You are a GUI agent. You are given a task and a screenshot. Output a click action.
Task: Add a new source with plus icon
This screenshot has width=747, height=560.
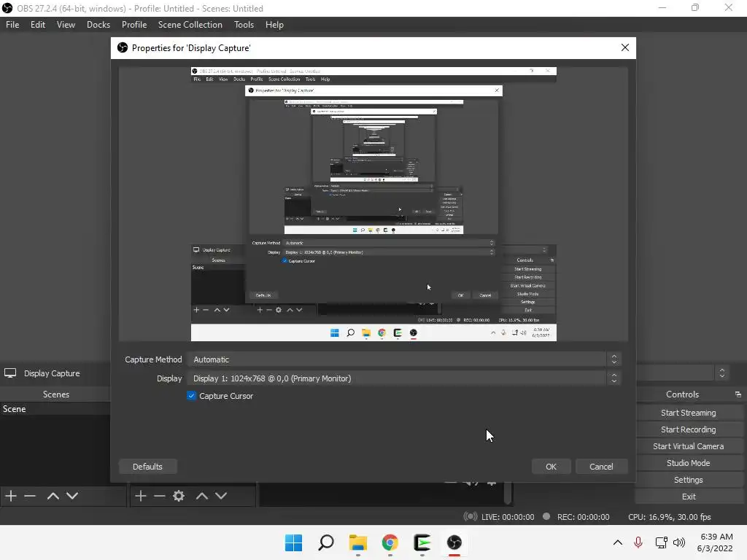(141, 496)
